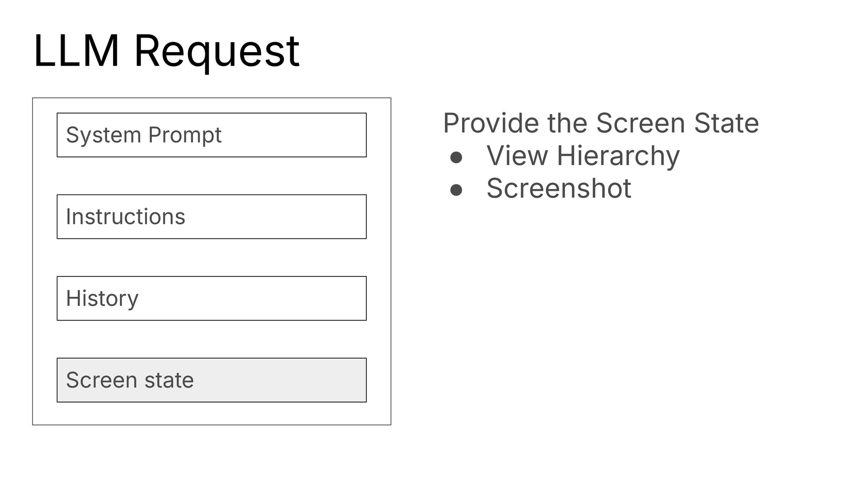Click the word Prompt inside the first box
Viewport: 868px width, 489px height.
[184, 136]
